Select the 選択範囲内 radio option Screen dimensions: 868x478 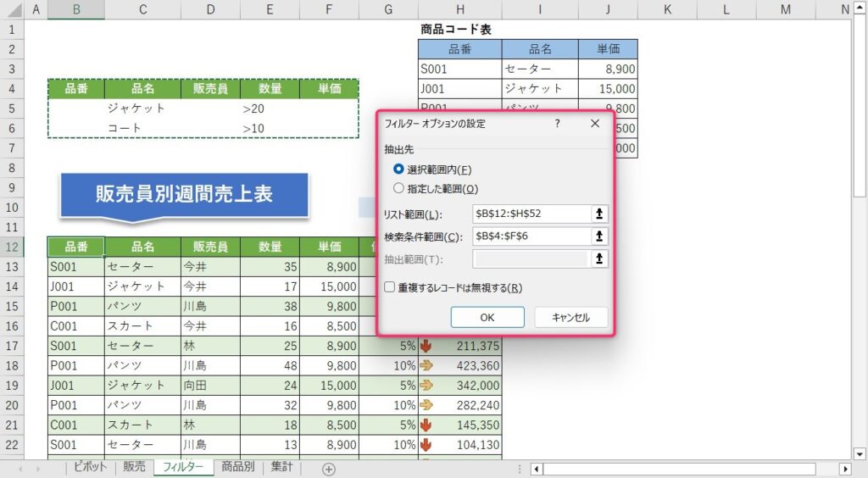[398, 170]
